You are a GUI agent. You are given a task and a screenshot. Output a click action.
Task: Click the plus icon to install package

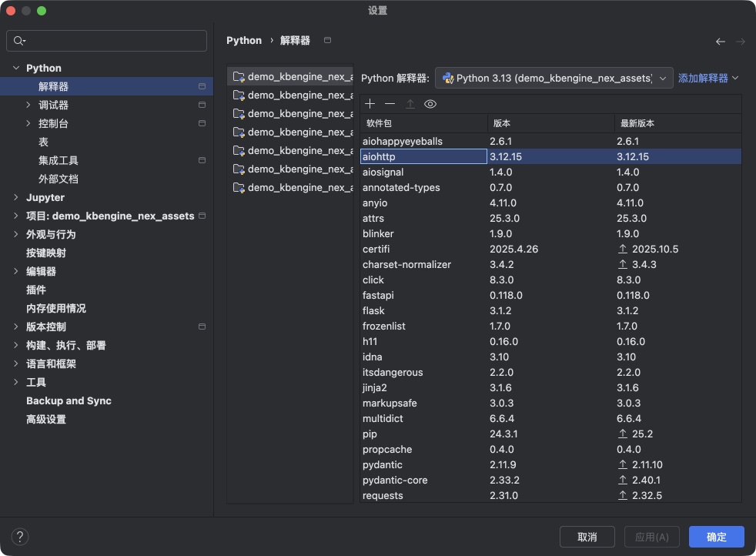370,104
